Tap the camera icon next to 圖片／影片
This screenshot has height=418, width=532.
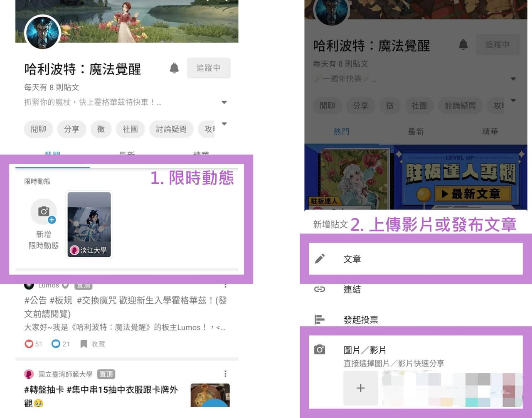[320, 349]
